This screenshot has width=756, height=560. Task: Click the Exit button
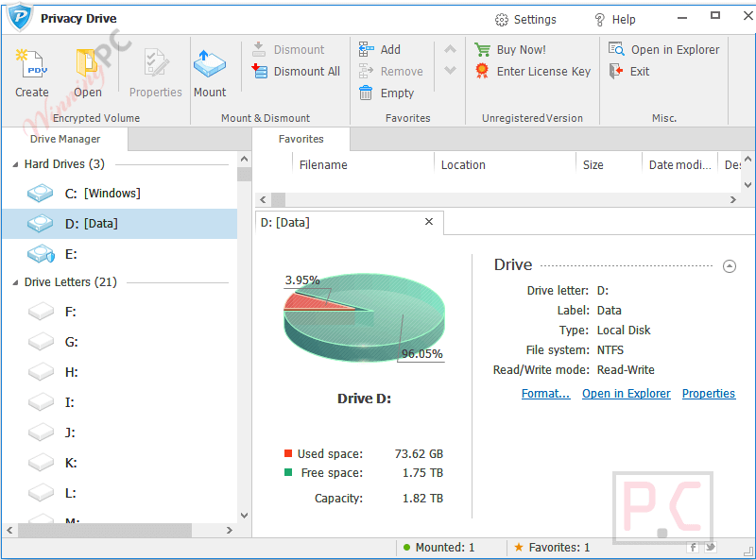[x=629, y=72]
